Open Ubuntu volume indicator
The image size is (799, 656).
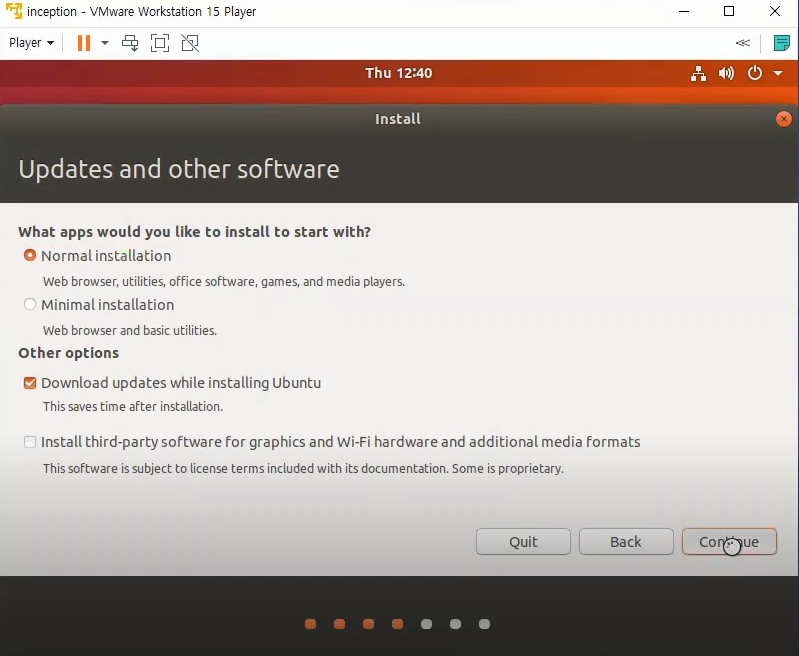pyautogui.click(x=726, y=73)
